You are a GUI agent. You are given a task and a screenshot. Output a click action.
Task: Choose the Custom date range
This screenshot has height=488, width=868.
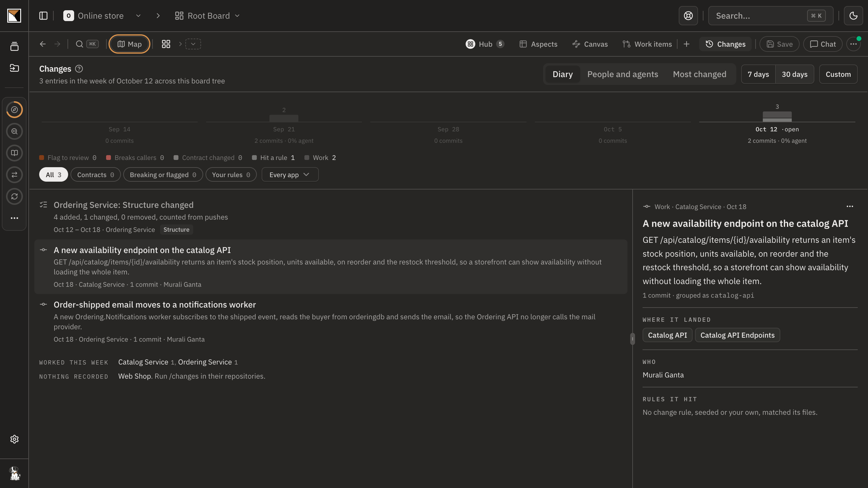tap(838, 74)
